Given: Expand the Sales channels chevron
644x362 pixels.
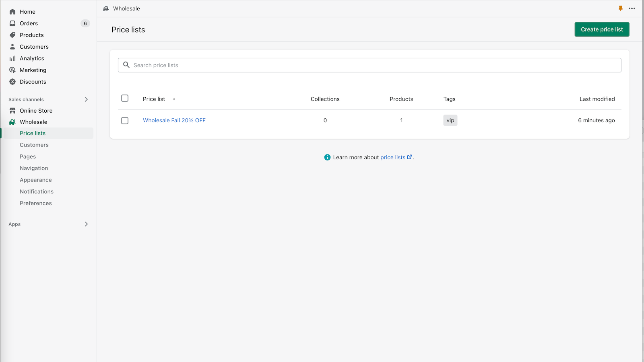Looking at the screenshot, I should pos(86,99).
